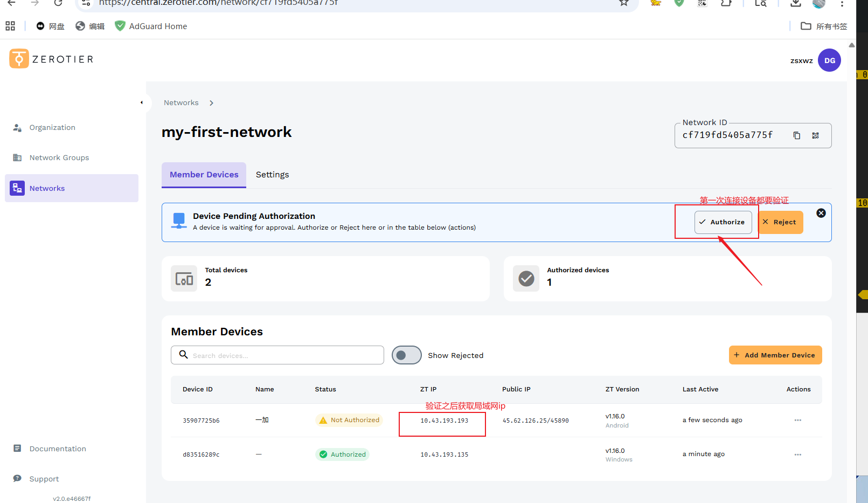Click Add Member Device button
Screen dimensions: 868x503
coord(775,355)
